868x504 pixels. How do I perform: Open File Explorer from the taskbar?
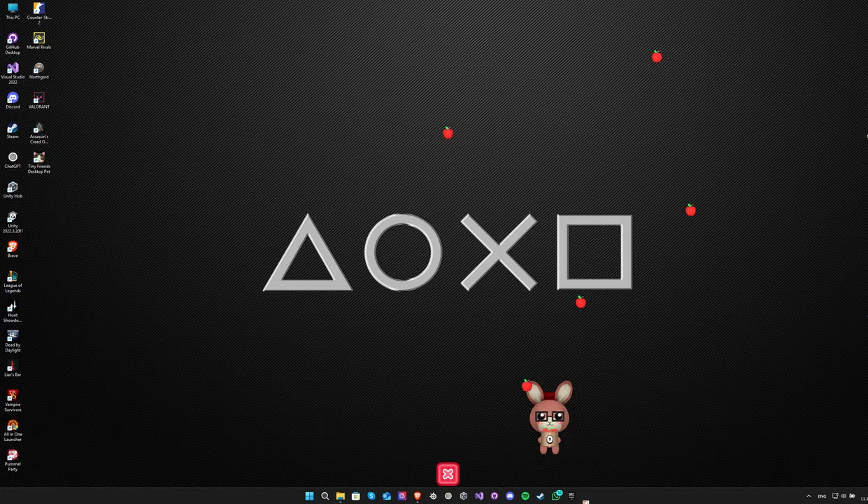tap(340, 496)
